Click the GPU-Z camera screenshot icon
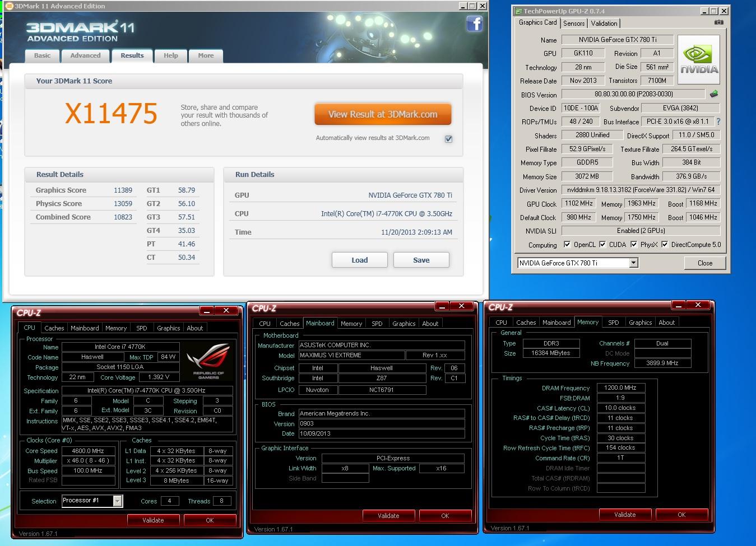This screenshot has width=756, height=546. pyautogui.click(x=719, y=22)
